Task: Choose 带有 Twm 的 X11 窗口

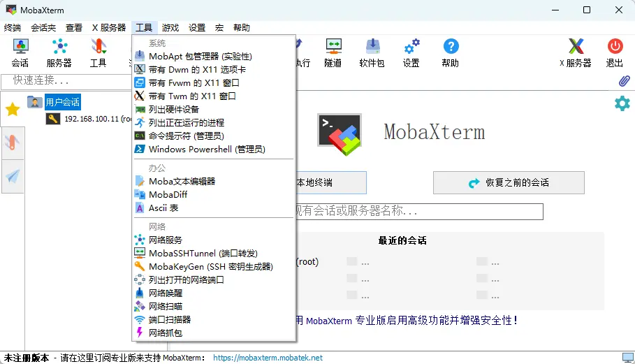Action: pyautogui.click(x=214, y=96)
